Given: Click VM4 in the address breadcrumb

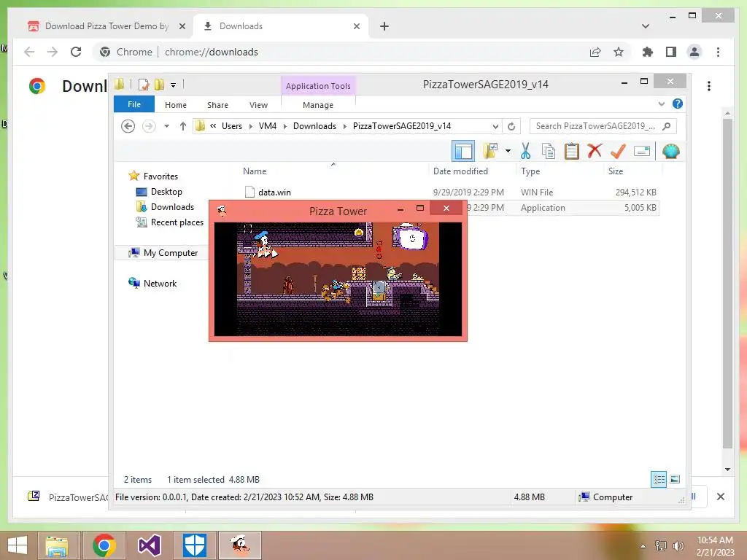Looking at the screenshot, I should (267, 126).
